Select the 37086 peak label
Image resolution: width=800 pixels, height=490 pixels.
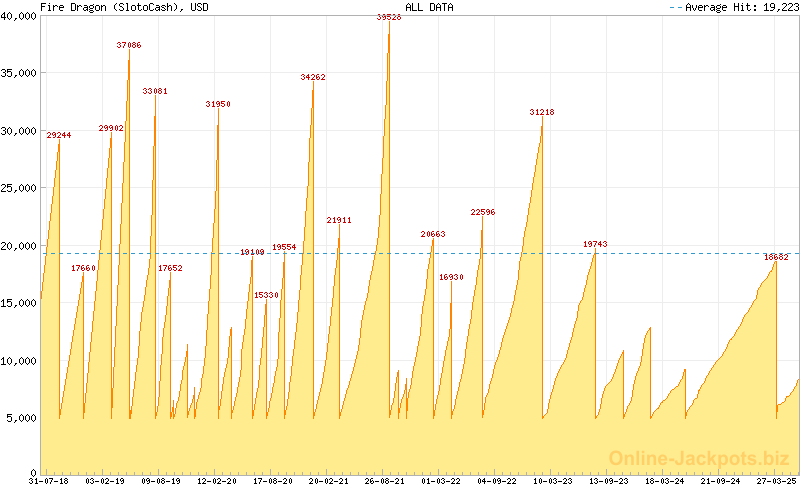point(129,45)
